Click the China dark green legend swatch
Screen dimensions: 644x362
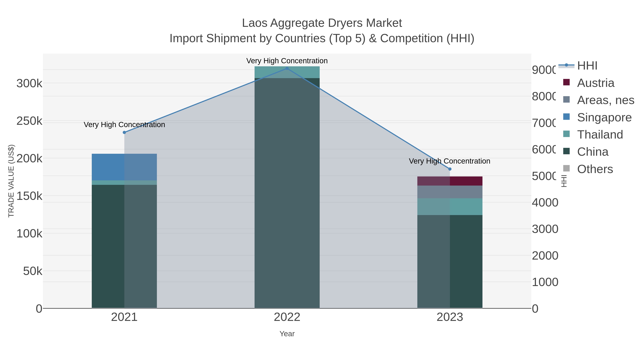click(x=566, y=151)
